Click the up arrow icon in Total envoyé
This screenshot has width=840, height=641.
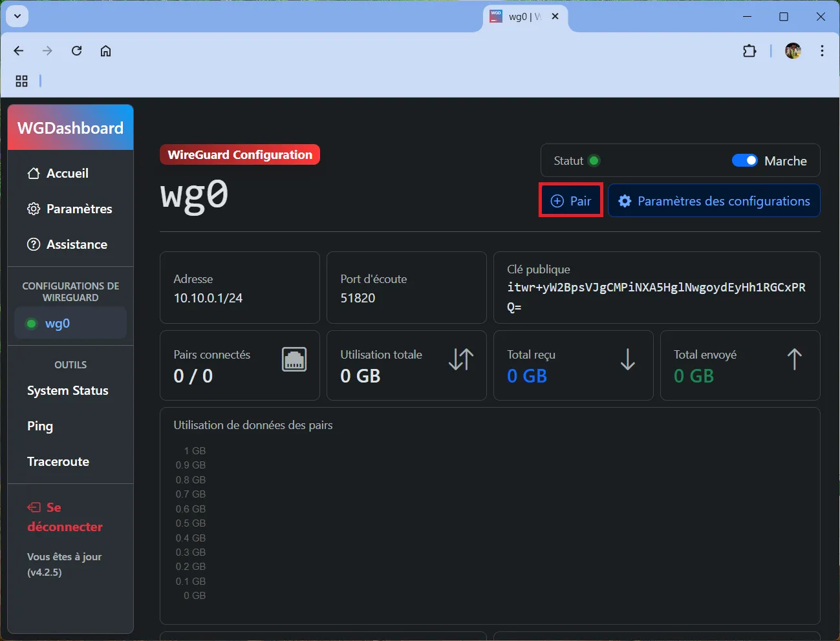(x=795, y=359)
